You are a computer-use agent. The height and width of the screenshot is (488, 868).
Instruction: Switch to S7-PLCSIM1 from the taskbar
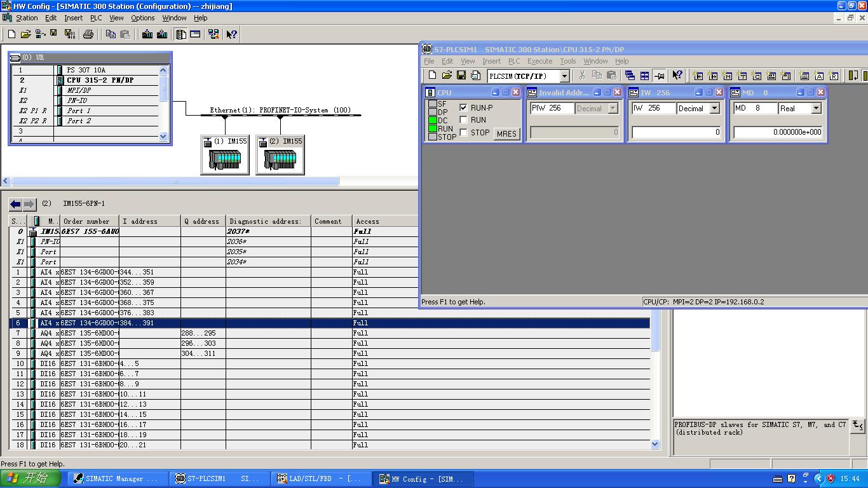(x=219, y=478)
